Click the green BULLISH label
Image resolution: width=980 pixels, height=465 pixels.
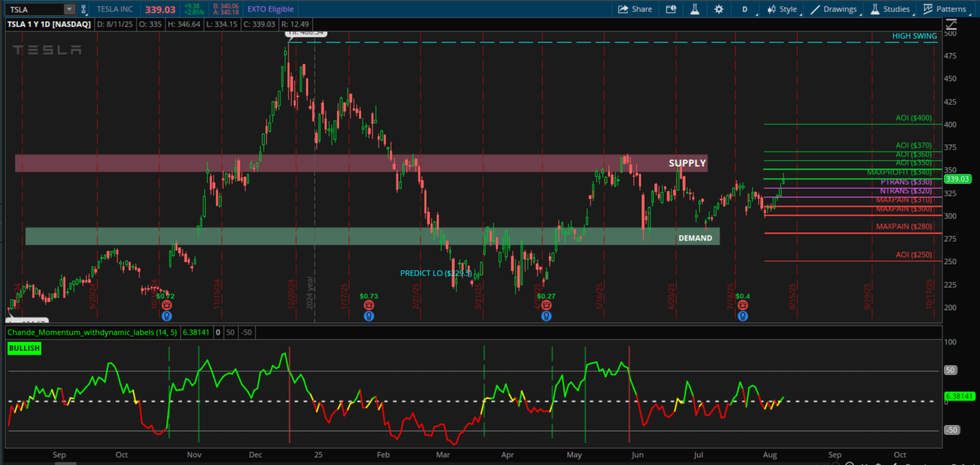point(24,348)
